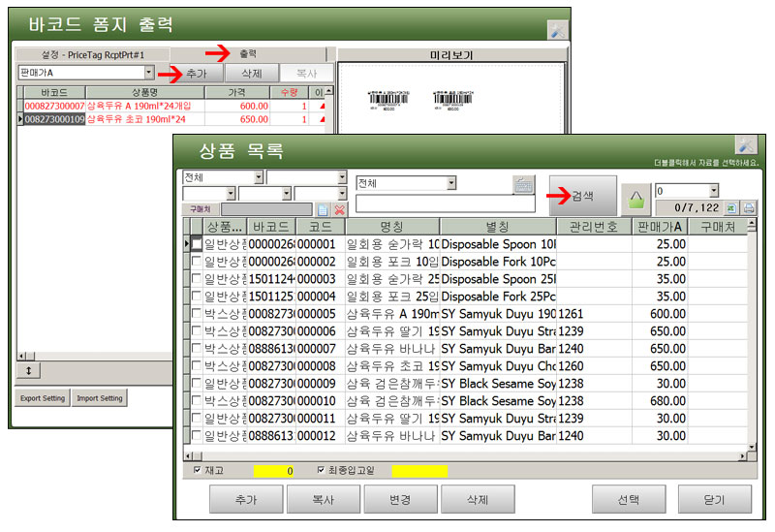Image resolution: width=775 pixels, height=532 pixels.
Task: Click 추가 button at bottom of product list
Action: click(246, 499)
